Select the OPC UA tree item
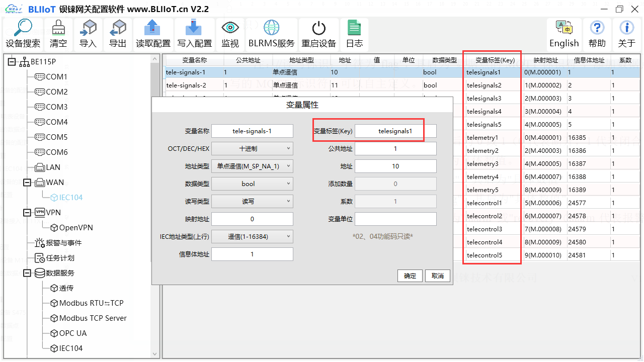The height and width of the screenshot is (362, 644). click(x=68, y=333)
